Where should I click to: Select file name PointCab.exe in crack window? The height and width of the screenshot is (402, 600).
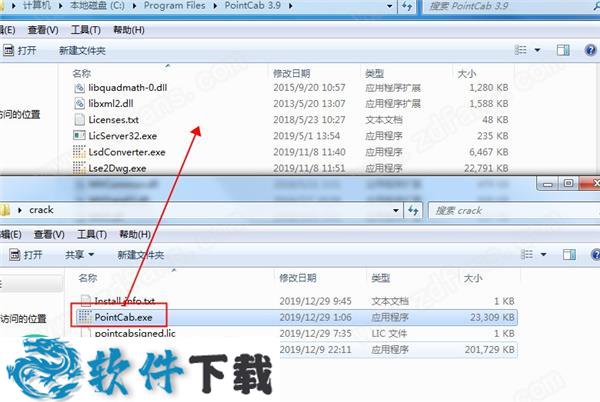pyautogui.click(x=123, y=317)
